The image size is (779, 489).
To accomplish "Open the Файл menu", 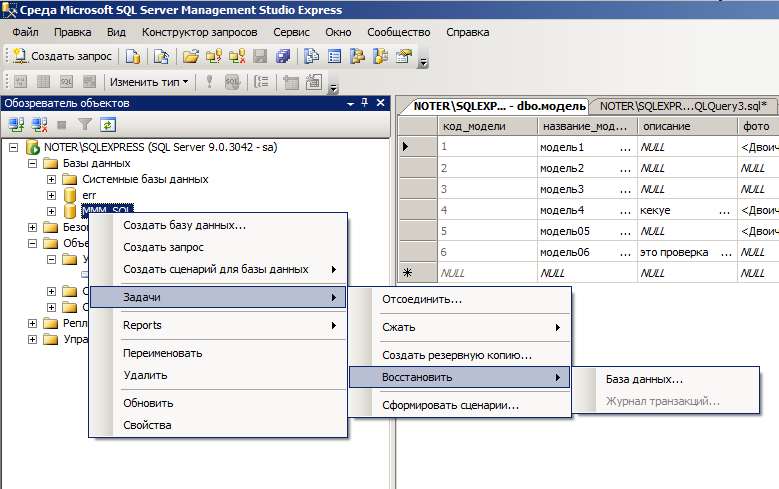I will (x=25, y=32).
